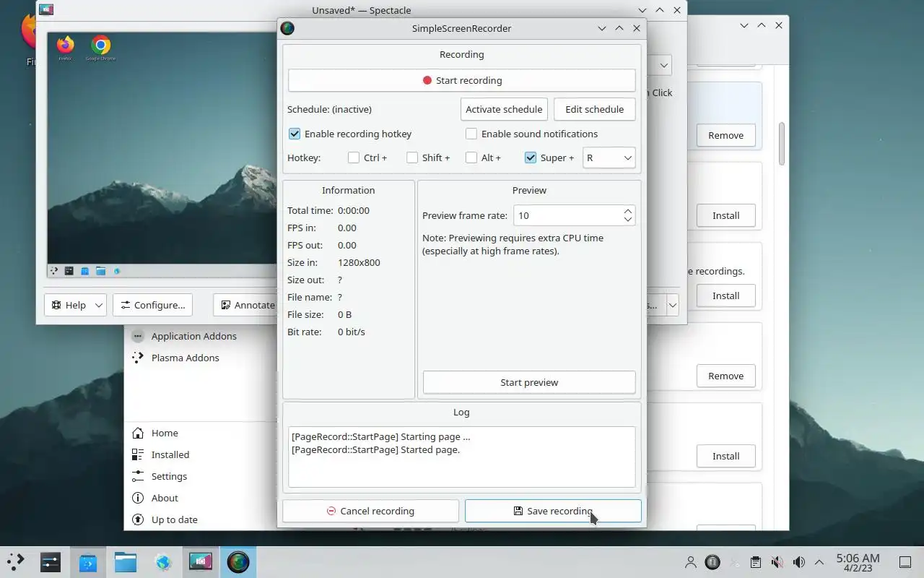Screen dimensions: 924x578
Task: Click the Application Addons ellipsis icon
Action: click(x=138, y=336)
